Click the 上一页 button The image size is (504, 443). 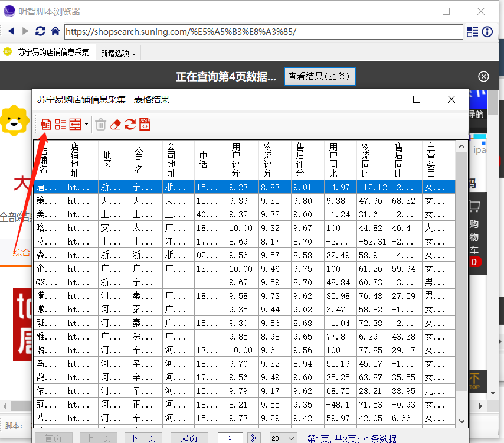tap(99, 438)
